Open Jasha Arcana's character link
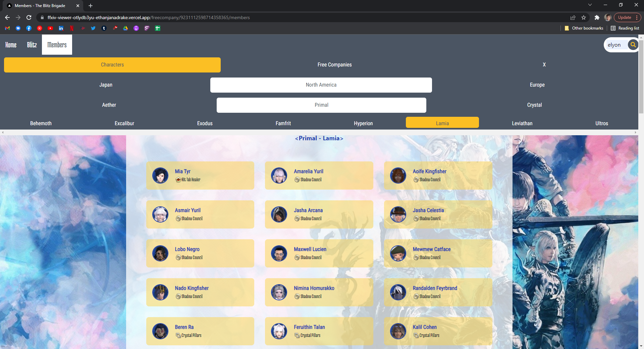 (308, 210)
